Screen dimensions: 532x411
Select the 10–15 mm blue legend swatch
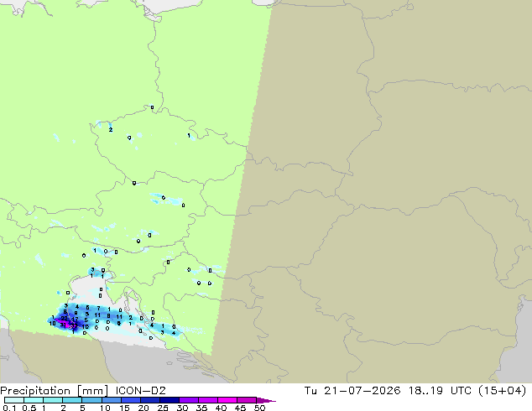pyautogui.click(x=112, y=400)
